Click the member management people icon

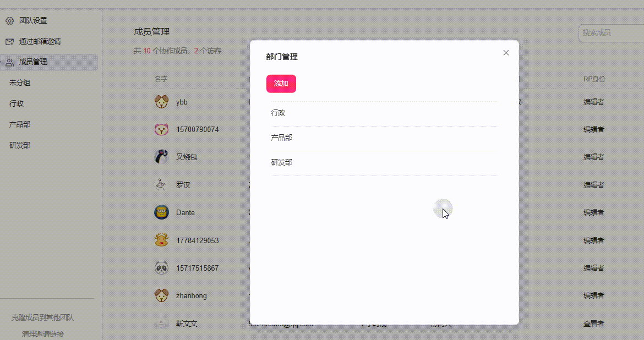(x=9, y=63)
